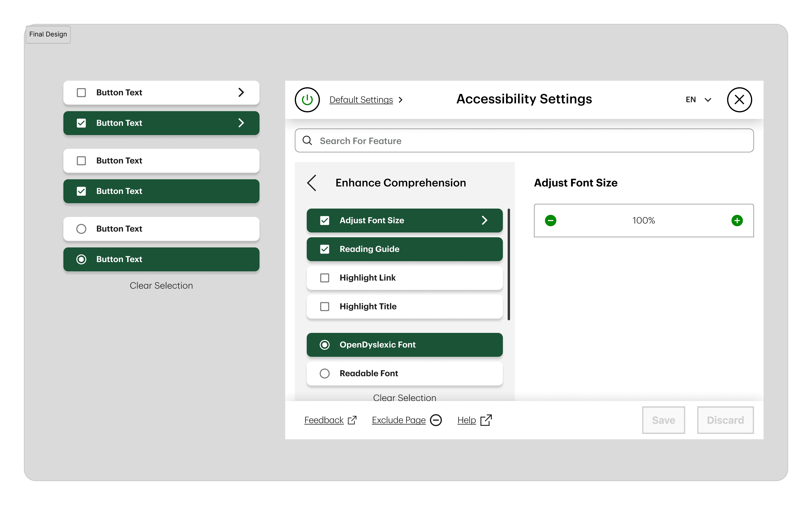This screenshot has height=505, width=812.
Task: Uncheck the Adjust Font Size checkbox
Action: pyautogui.click(x=324, y=221)
